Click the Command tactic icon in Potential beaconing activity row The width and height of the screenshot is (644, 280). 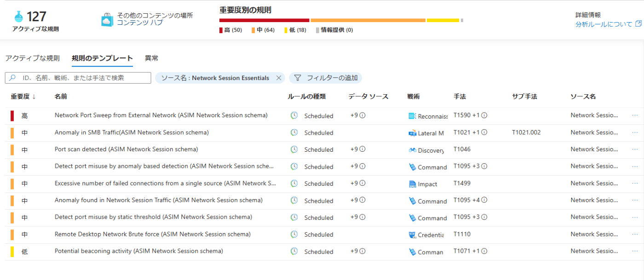pos(412,252)
